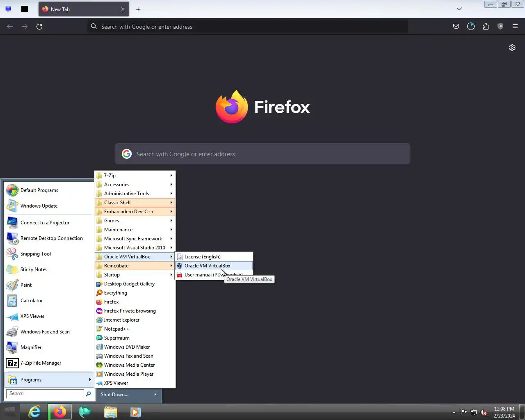Open the Programs menu item
The width and height of the screenshot is (525, 420).
point(49,380)
